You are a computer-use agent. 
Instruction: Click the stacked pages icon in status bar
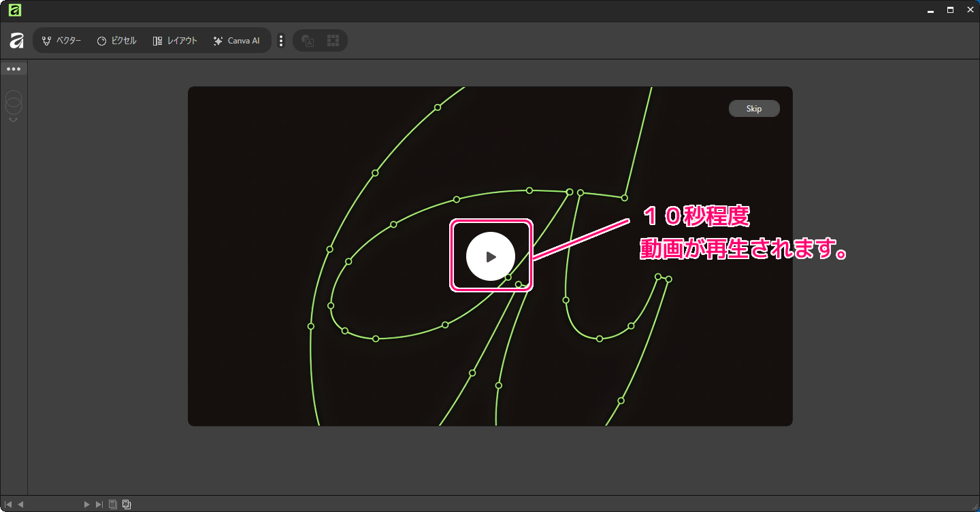tap(127, 505)
